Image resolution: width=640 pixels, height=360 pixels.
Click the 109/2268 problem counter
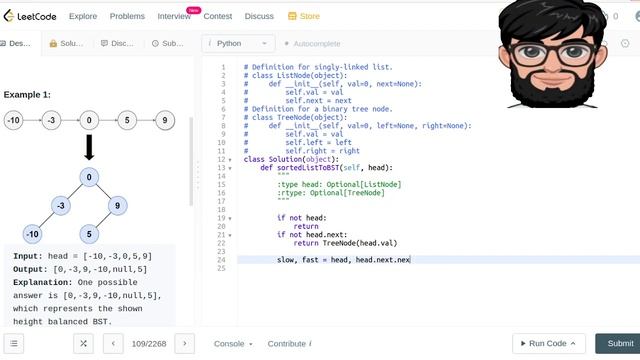[x=149, y=344]
